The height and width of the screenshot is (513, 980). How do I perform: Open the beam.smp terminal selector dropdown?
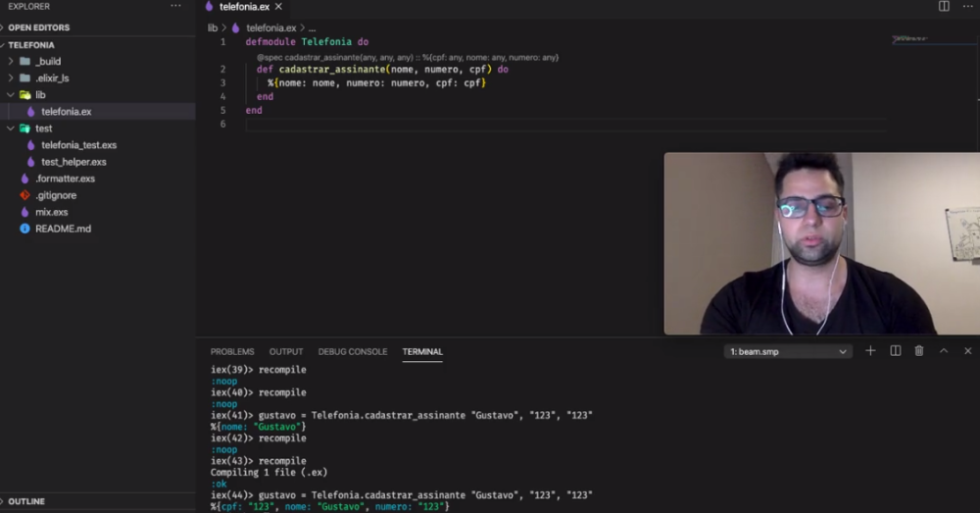click(788, 351)
